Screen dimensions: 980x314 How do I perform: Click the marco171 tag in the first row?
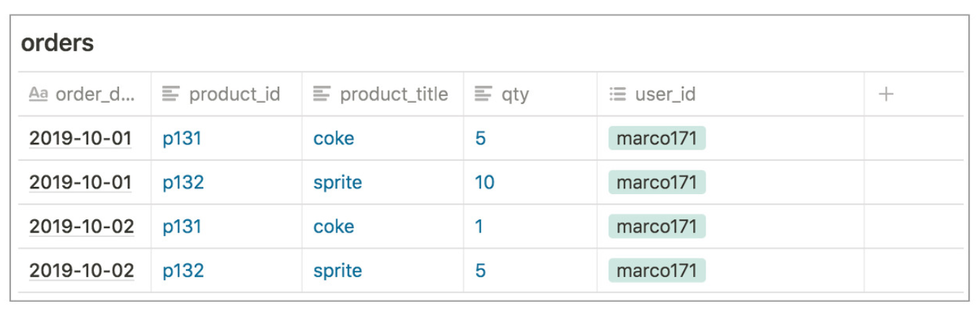[x=657, y=138]
